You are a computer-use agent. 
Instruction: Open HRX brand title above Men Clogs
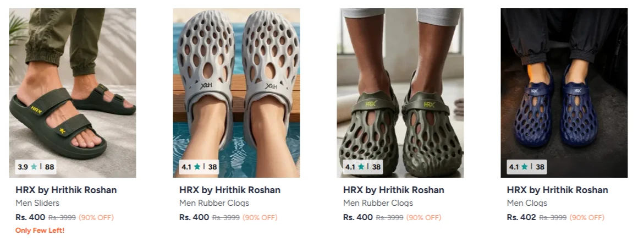coord(557,190)
